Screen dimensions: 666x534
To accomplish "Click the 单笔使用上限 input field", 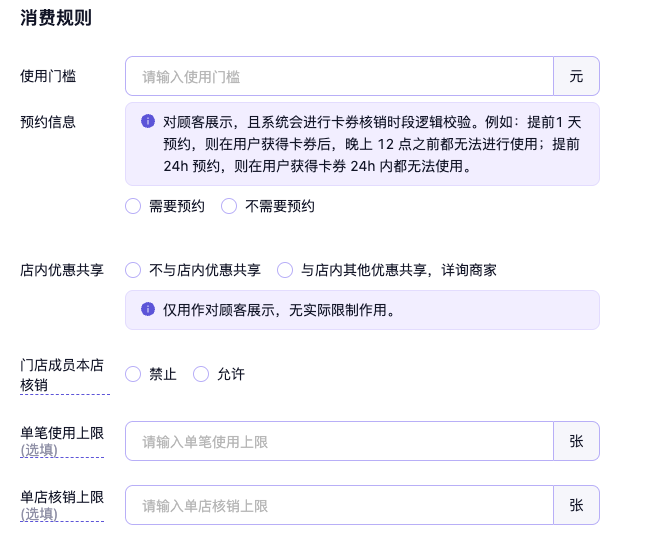I will (x=339, y=441).
